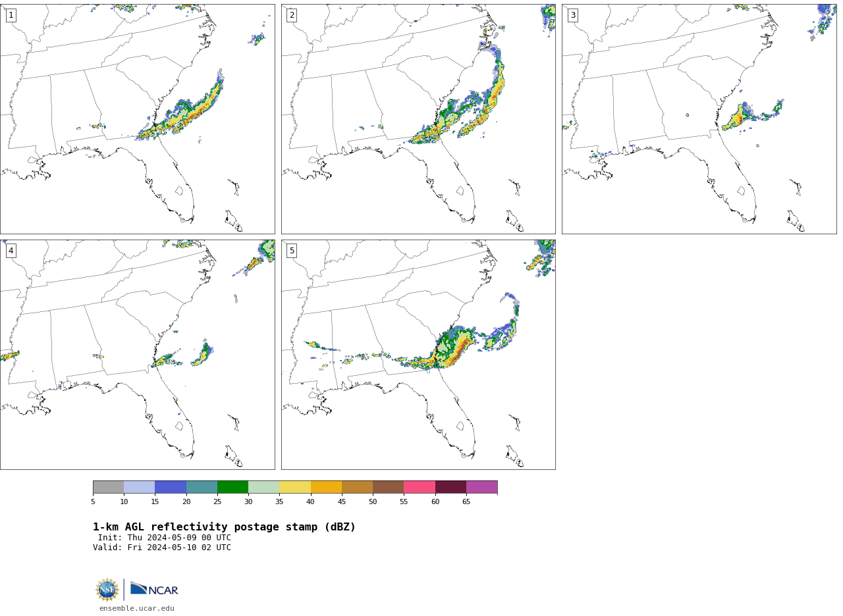843x616 pixels.
Task: Click the brown 50-55 dBZ swatch
Action: point(388,487)
